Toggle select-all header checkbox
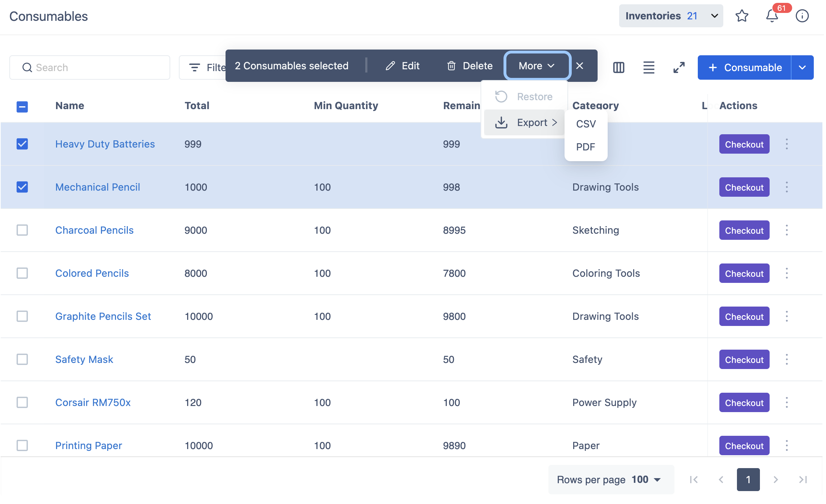Viewport: 826px width, 504px height. point(22,107)
